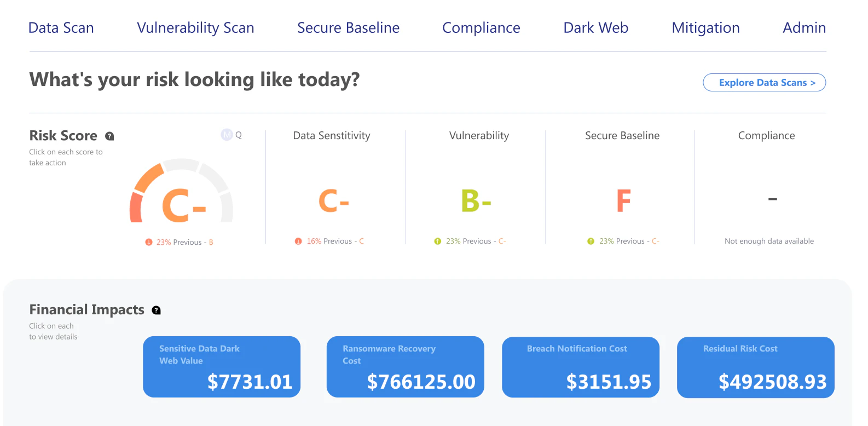Switch to the Dark Web tab
This screenshot has height=426, width=868.
point(595,28)
